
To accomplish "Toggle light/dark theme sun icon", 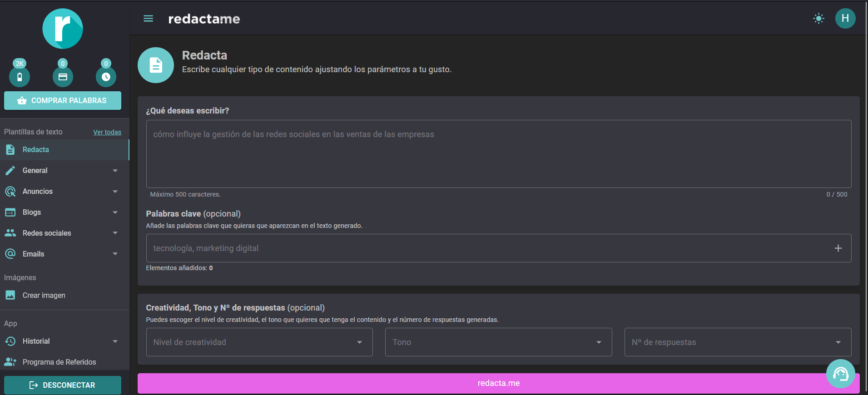I will point(818,19).
